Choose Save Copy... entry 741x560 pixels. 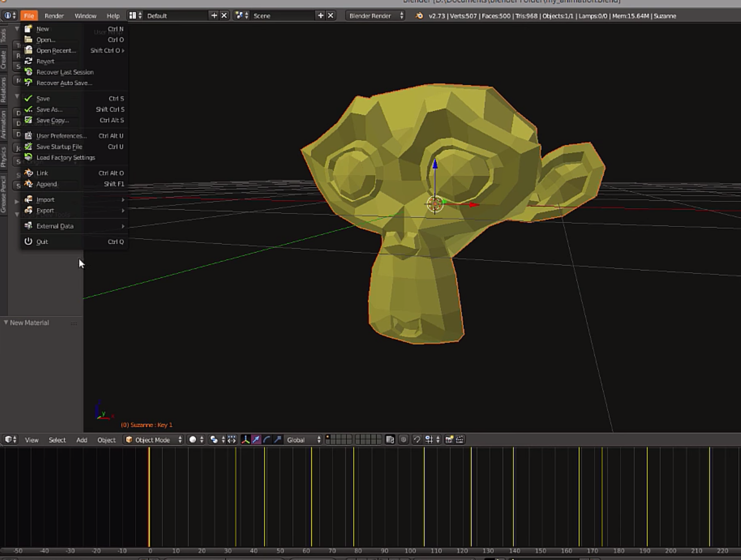click(x=74, y=120)
